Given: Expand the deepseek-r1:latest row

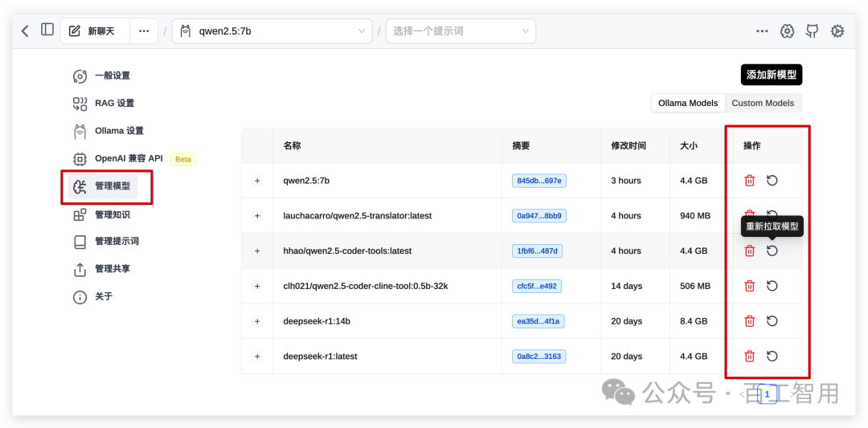Looking at the screenshot, I should 257,356.
